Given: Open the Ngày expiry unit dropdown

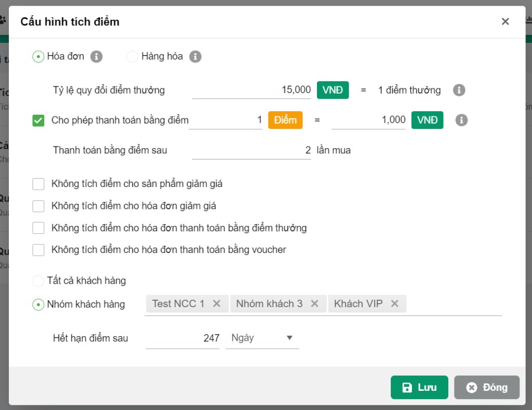Looking at the screenshot, I should (x=262, y=338).
